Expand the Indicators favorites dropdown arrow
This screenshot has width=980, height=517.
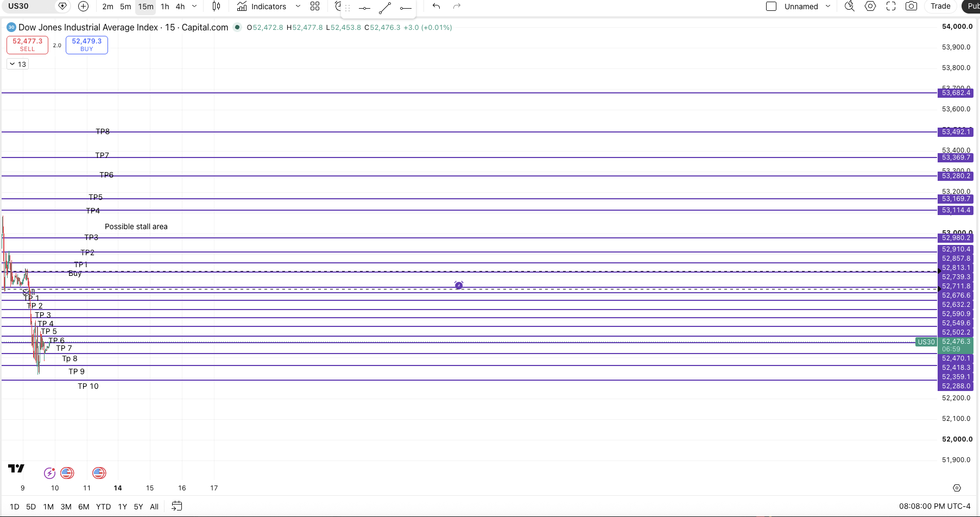point(298,7)
